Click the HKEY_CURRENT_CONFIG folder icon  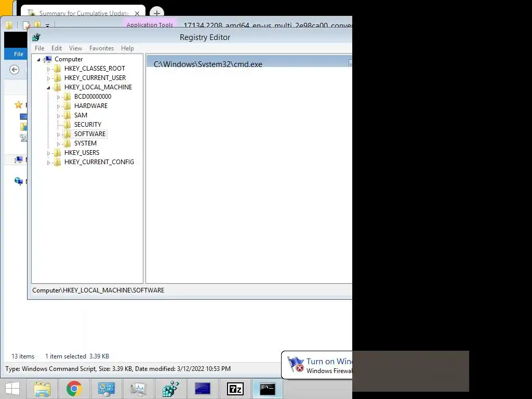click(x=58, y=162)
